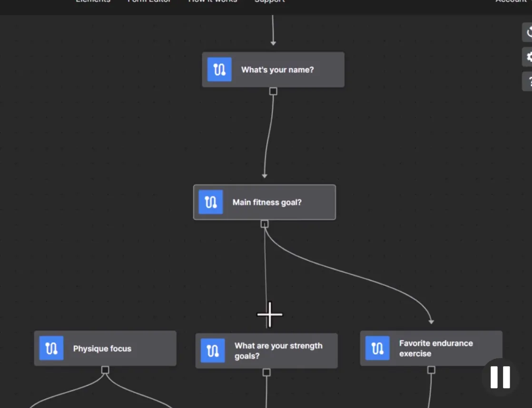This screenshot has height=408, width=532.
Task: Click the connector handle under 'Favorite endurance exercise'
Action: click(x=432, y=369)
